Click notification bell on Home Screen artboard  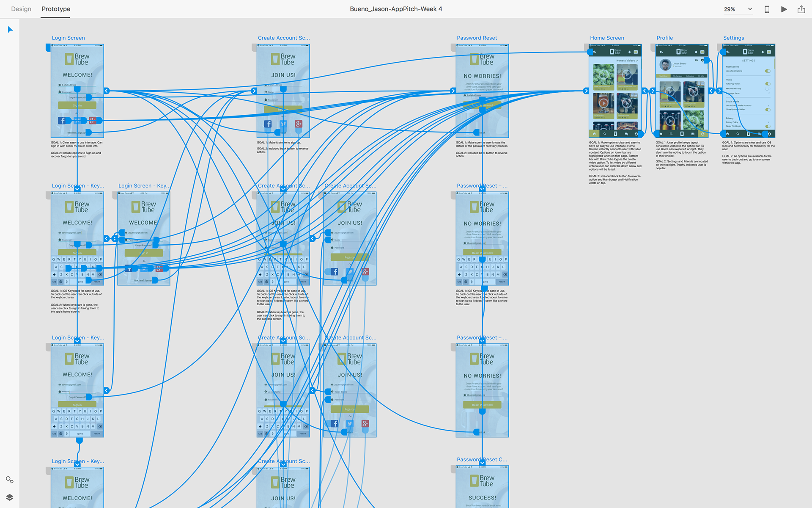(629, 52)
